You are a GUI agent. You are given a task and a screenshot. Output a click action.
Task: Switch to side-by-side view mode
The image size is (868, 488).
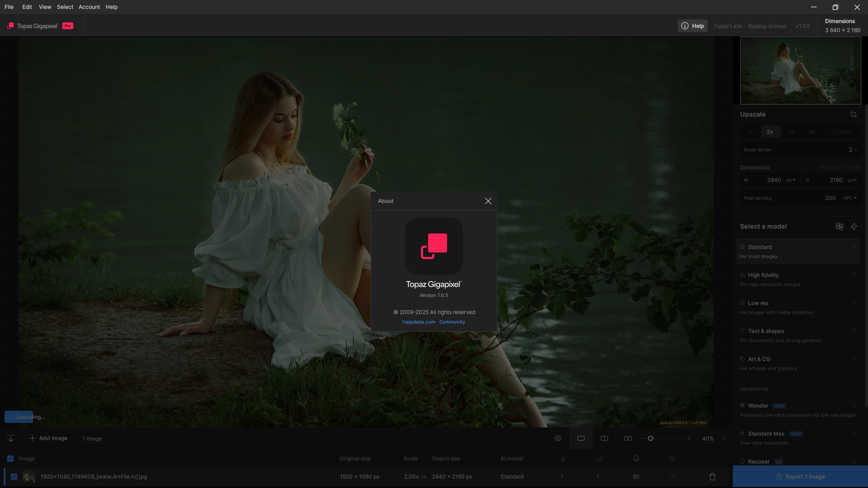[x=628, y=438]
